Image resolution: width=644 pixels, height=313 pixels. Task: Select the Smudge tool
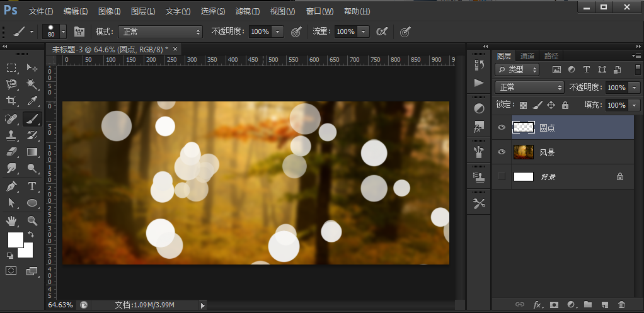[x=11, y=168]
